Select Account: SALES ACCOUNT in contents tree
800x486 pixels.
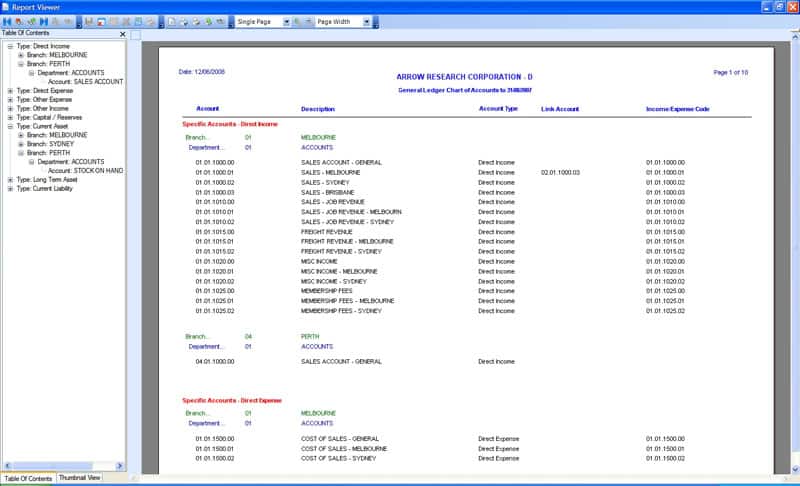pyautogui.click(x=85, y=82)
